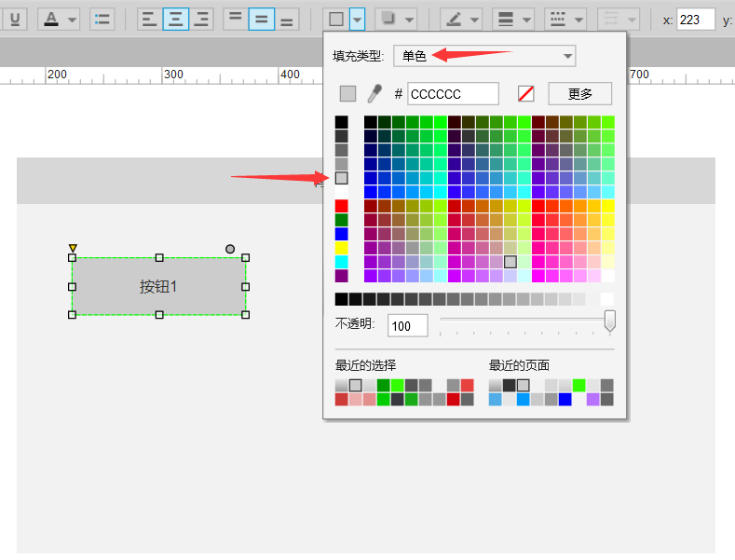Open the 填充类型 dropdown showing 单色
The image size is (735, 560).
coord(484,56)
